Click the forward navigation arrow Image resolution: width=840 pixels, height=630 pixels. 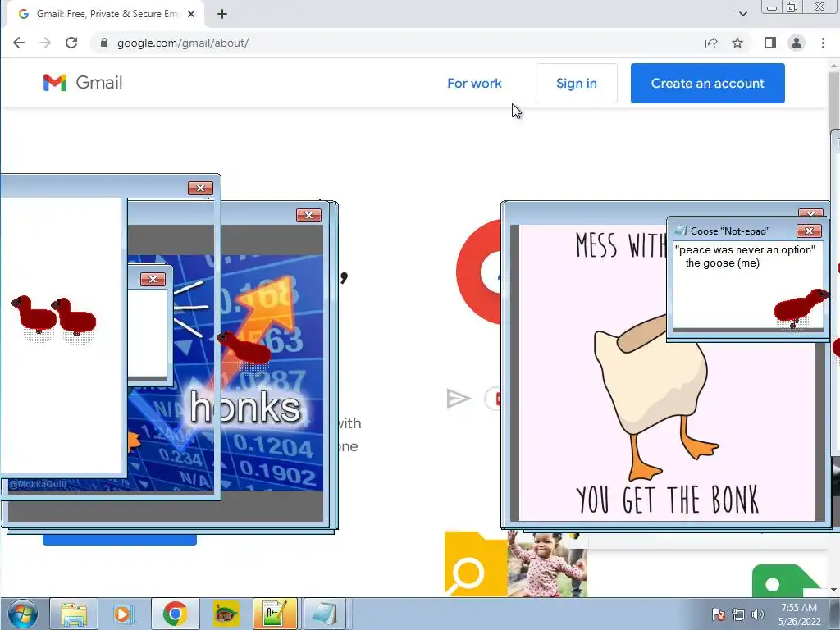click(45, 43)
